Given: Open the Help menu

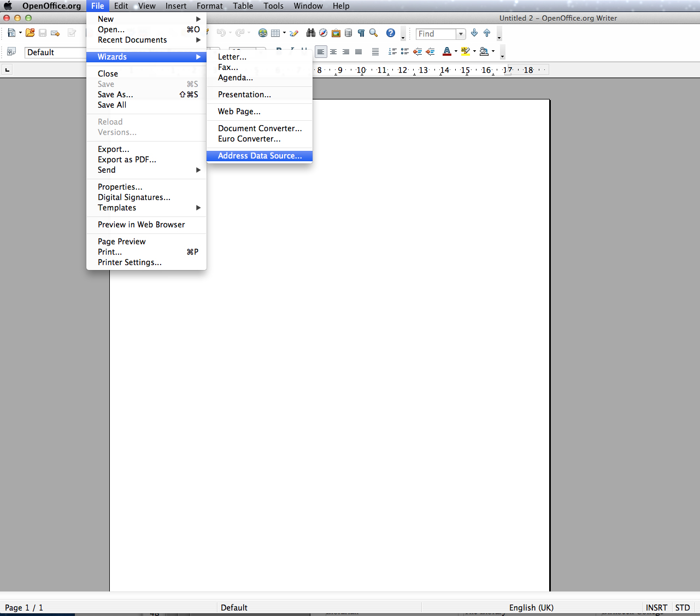Looking at the screenshot, I should (341, 6).
